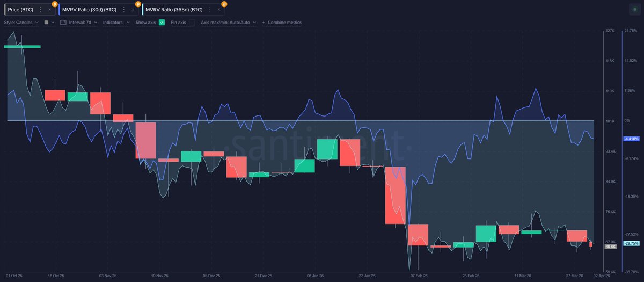644x282 pixels.
Task: Click the 0% MVRV axis label
Action: [627, 121]
